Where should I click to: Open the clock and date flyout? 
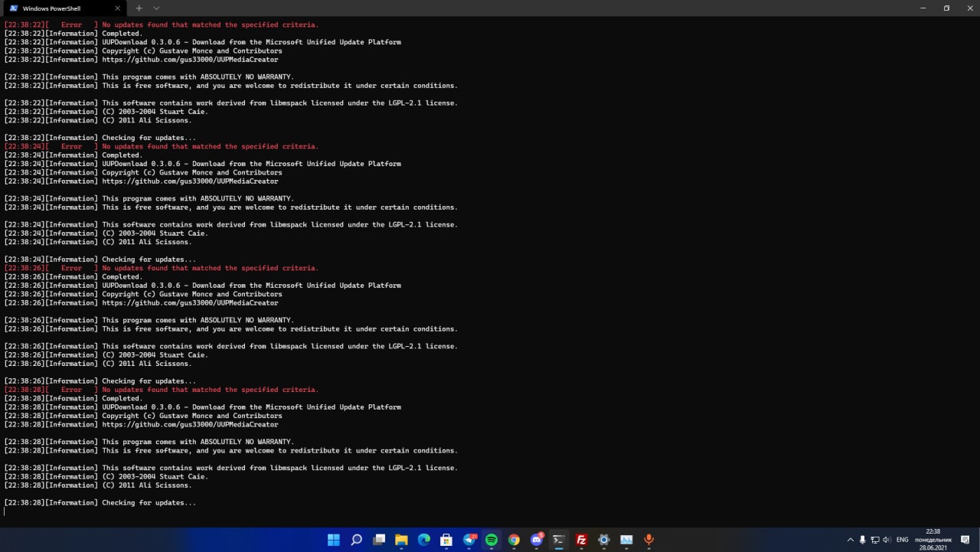pyautogui.click(x=933, y=539)
